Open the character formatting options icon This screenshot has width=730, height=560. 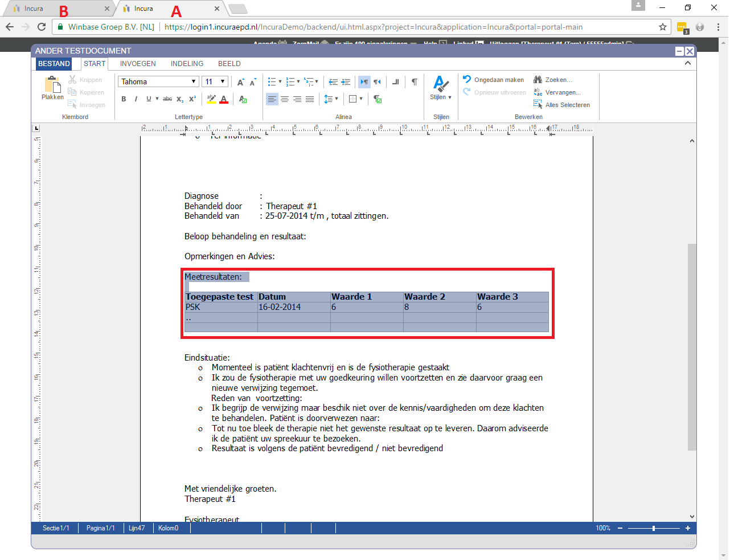point(243,99)
